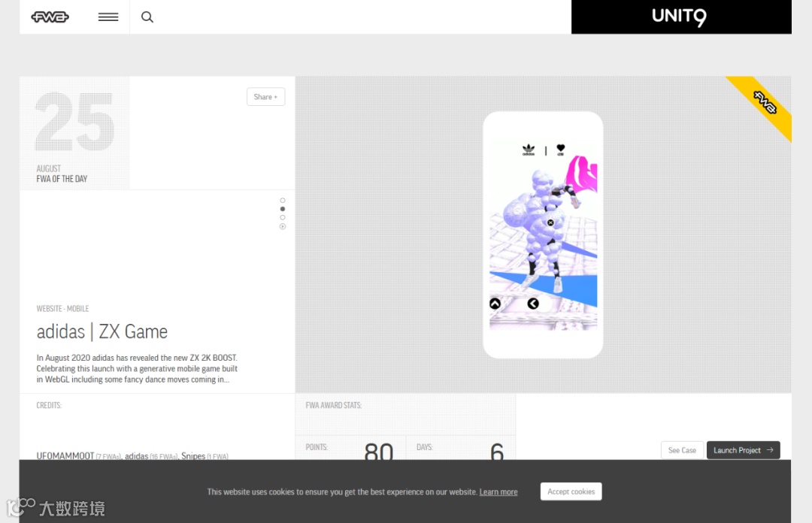Click the UNIT9 banner

click(x=681, y=17)
